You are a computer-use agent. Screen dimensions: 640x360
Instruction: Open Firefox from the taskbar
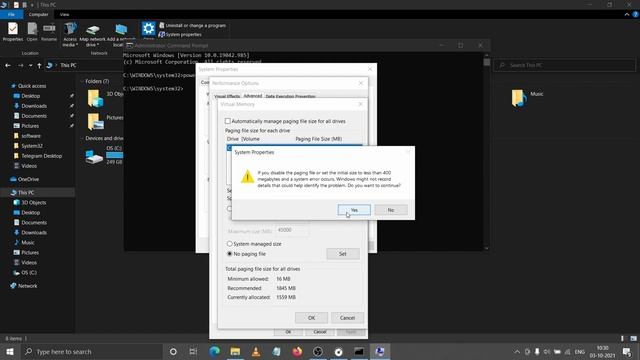click(x=297, y=351)
